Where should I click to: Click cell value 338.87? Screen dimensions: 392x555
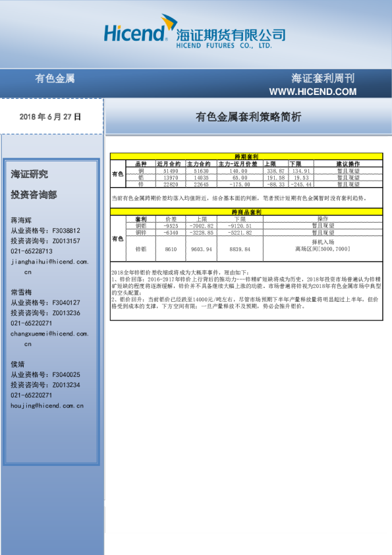(x=275, y=171)
